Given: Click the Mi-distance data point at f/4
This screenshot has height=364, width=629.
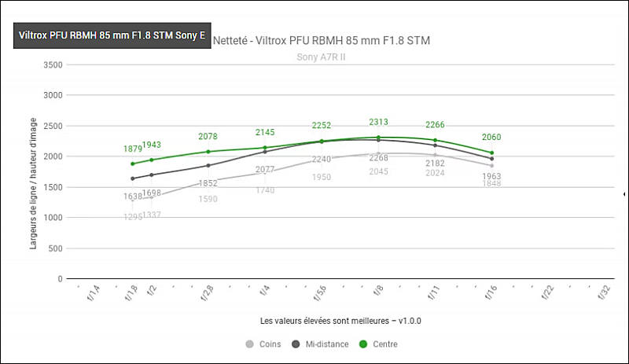Looking at the screenshot, I should click(265, 152).
